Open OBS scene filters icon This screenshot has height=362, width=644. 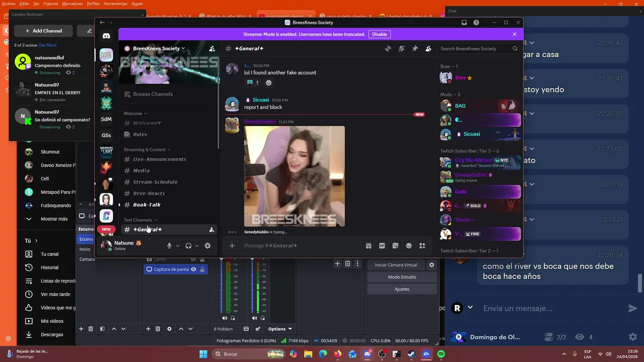[102, 329]
